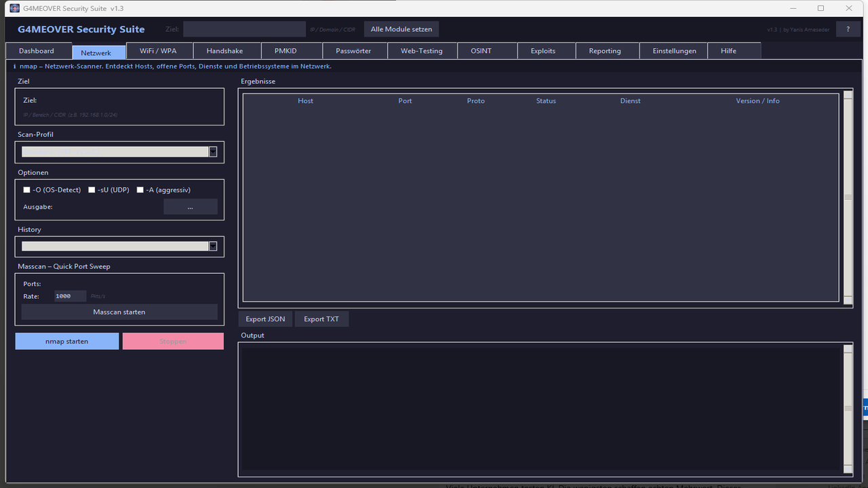Click the Port column header
The image size is (868, 488).
tap(405, 101)
